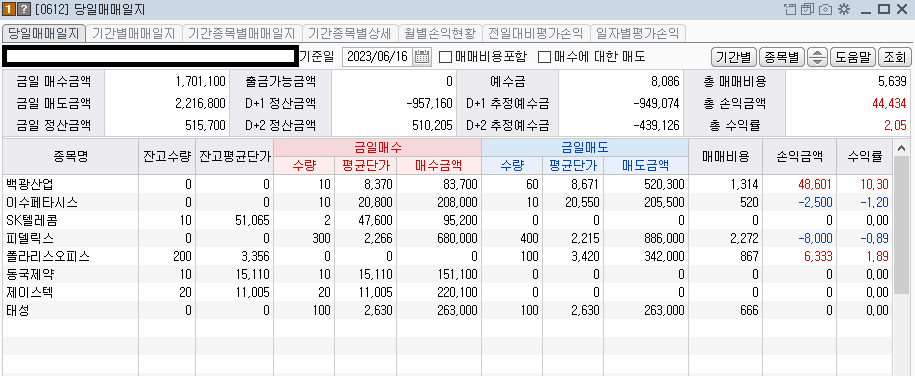Select the 당일매매일지 tab
The height and width of the screenshot is (376, 915).
[44, 33]
